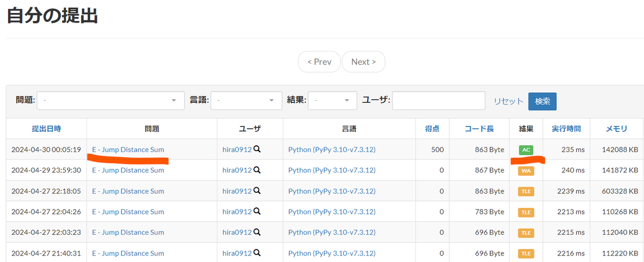
Task: Sort by 提出日時 column header
Action: [46, 129]
